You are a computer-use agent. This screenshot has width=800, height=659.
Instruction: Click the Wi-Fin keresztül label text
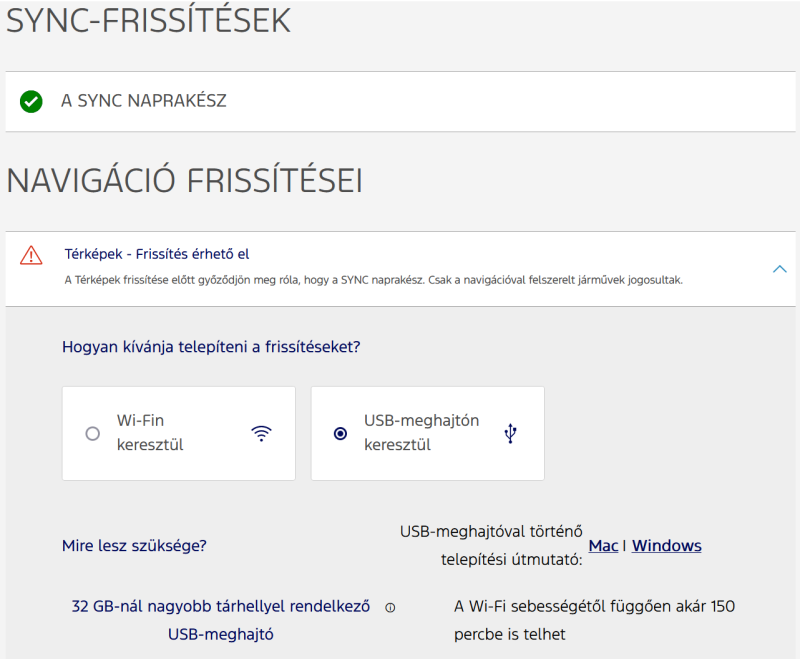pos(150,433)
